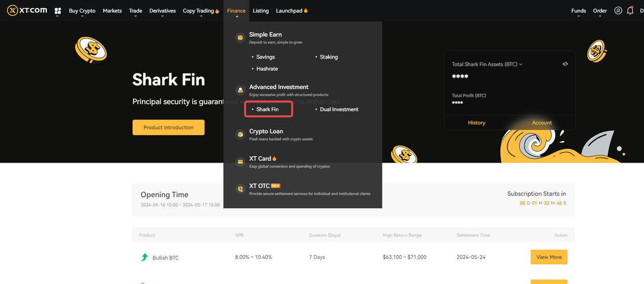
Task: Click the Total Profit (BTC) label
Action: (x=469, y=95)
